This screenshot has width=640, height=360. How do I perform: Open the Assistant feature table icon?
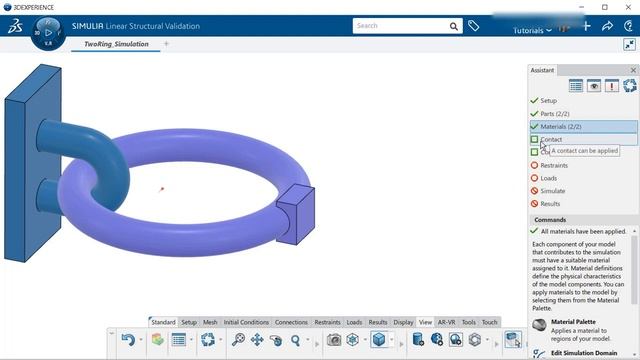click(576, 86)
